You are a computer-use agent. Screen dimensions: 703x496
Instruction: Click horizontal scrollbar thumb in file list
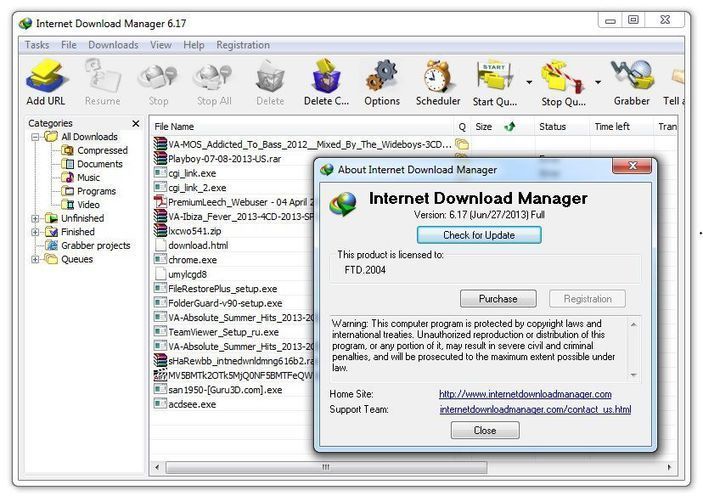326,467
